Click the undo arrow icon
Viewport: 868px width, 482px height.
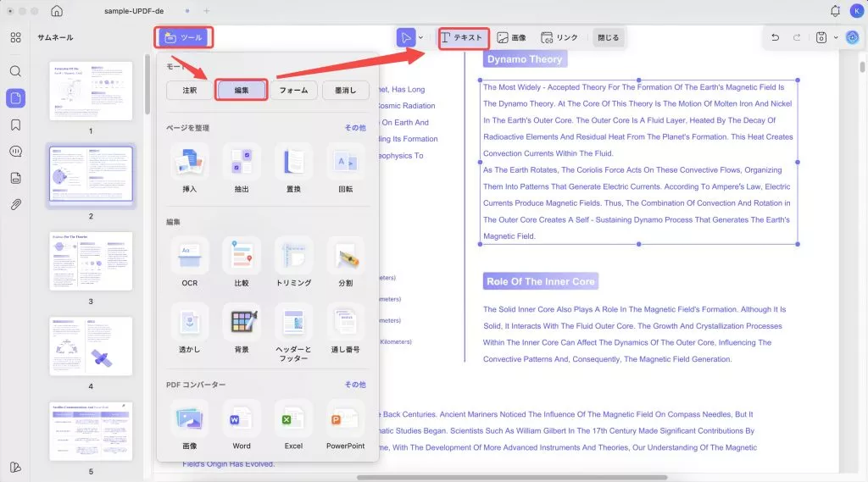(775, 37)
